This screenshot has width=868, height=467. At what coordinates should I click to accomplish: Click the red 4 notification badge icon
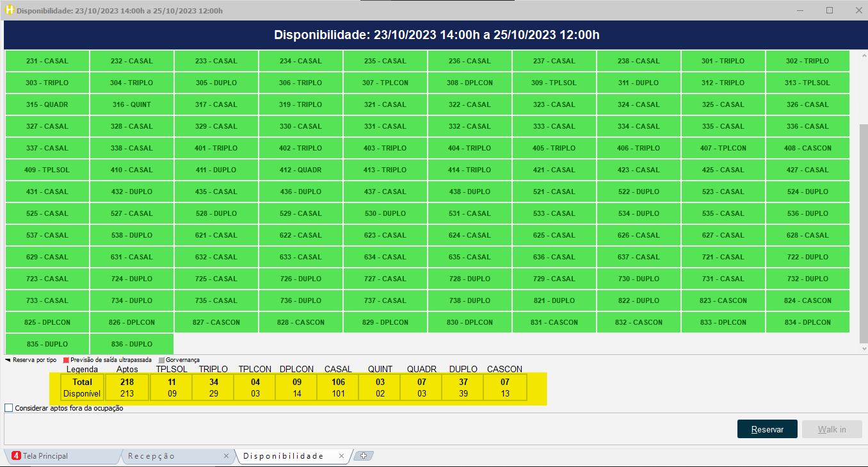16,456
